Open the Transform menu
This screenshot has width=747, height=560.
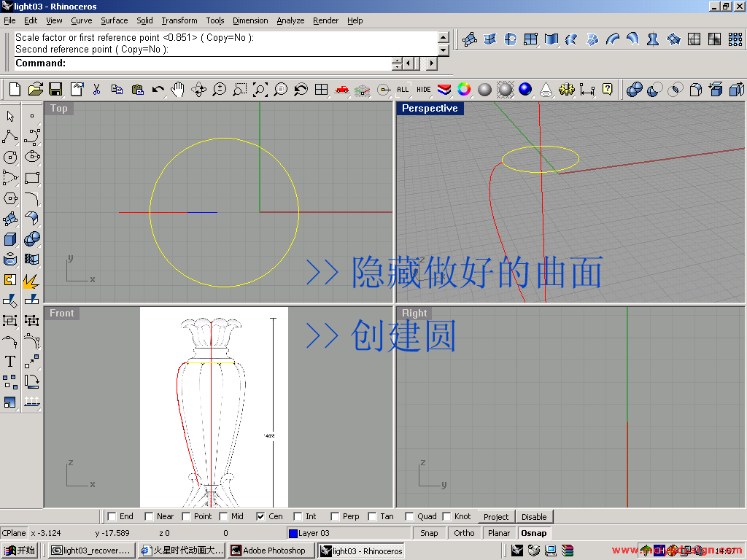[x=179, y=20]
